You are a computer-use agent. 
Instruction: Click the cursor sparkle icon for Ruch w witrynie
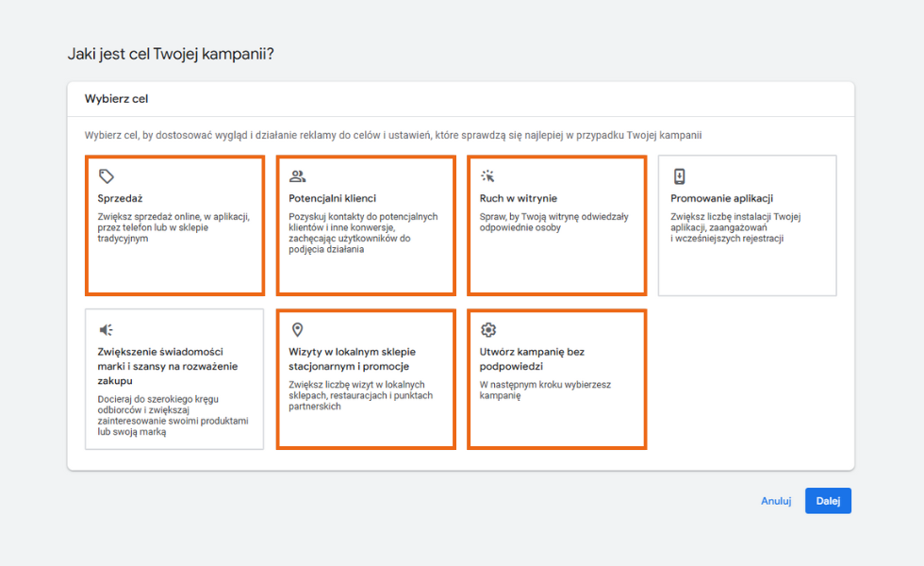tap(487, 176)
